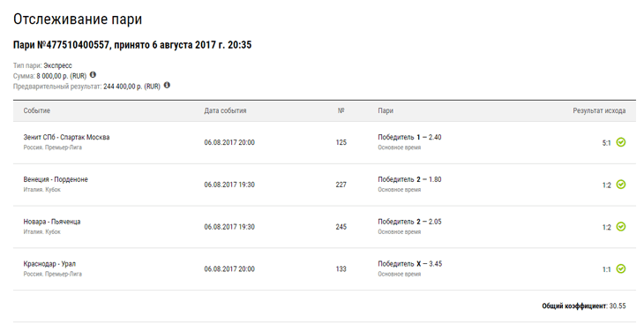
Task: Click event name Зенит СПб - Спартак Москва
Action: point(66,137)
